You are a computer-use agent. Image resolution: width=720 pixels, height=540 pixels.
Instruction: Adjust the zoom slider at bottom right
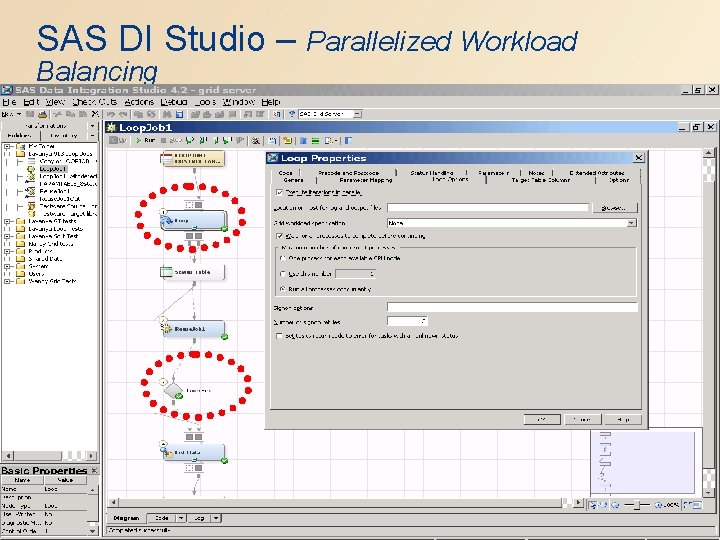(636, 505)
